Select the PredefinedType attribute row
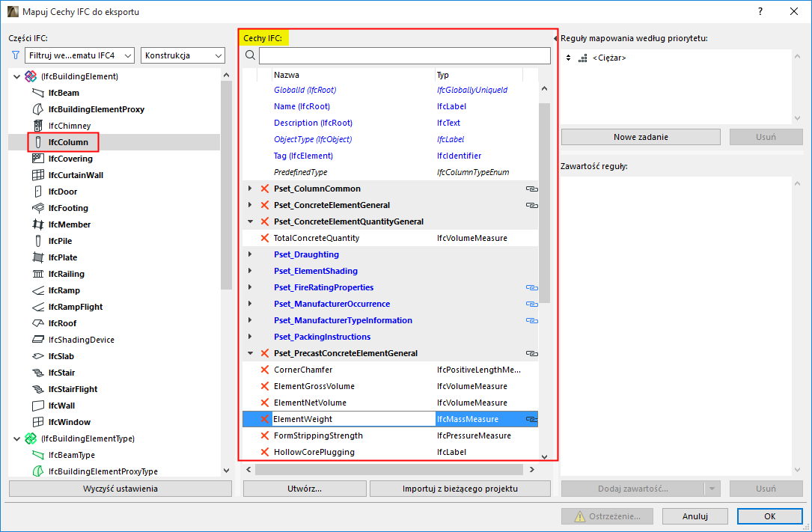Screen dimensions: 812x532 point(391,172)
